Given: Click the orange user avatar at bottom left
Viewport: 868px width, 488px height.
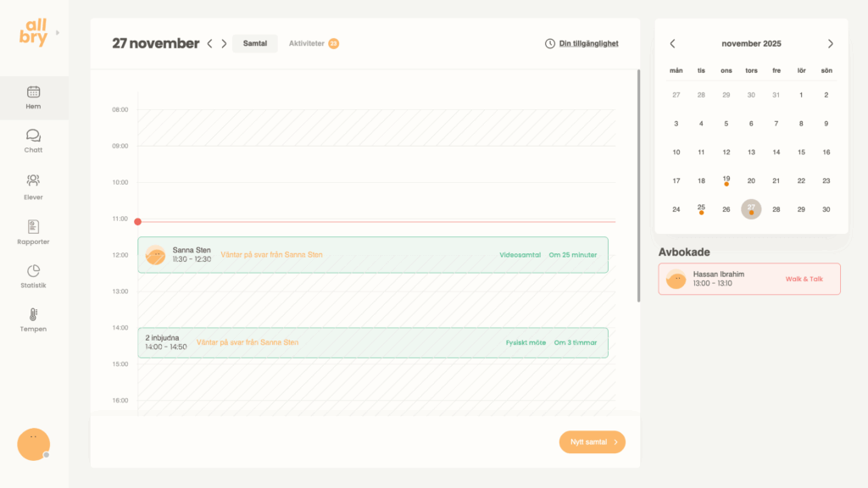Looking at the screenshot, I should click(33, 444).
